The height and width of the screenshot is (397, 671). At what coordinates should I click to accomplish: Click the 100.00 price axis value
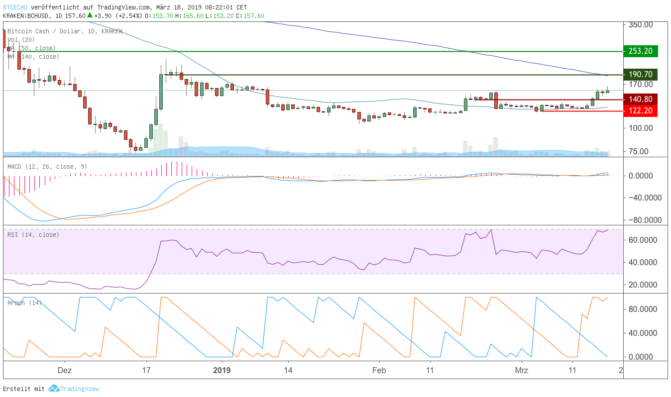[x=641, y=128]
